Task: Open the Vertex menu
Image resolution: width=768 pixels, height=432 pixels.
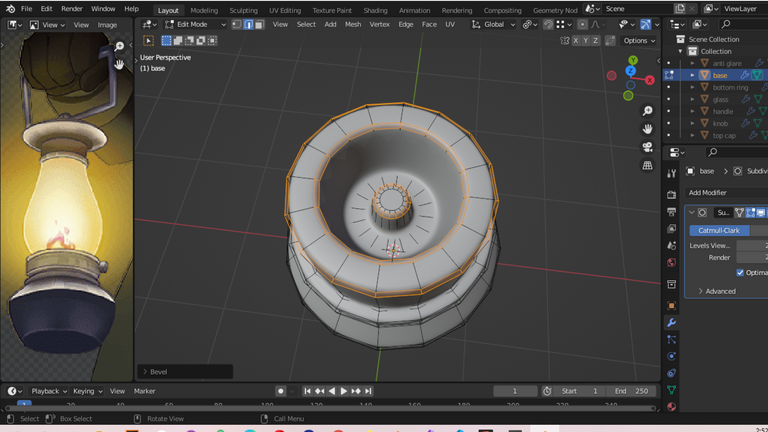Action: pos(380,24)
